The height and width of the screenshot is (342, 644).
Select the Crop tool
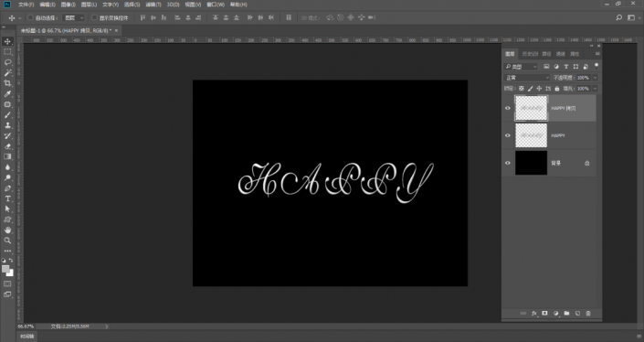pyautogui.click(x=7, y=83)
